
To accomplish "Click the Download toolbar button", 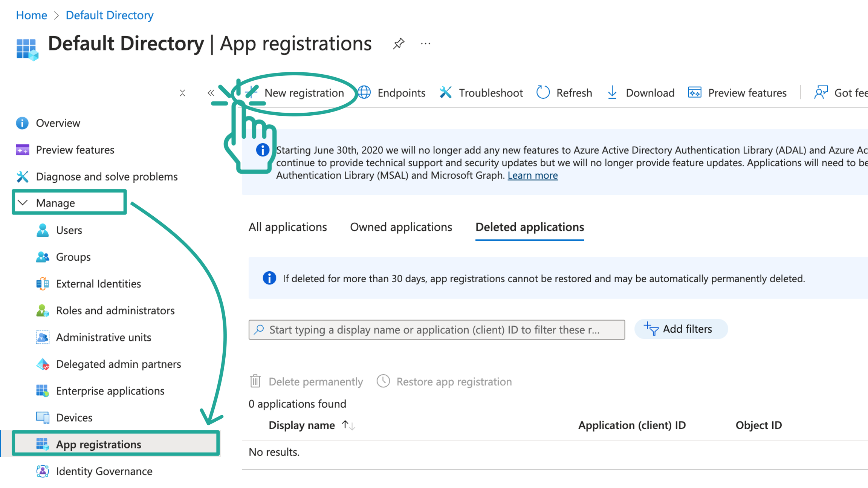I will pyautogui.click(x=641, y=93).
